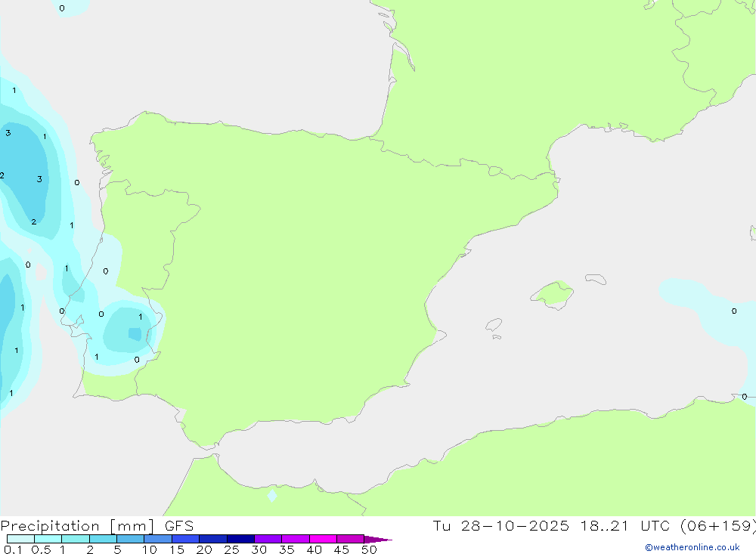Screen dimensions: 756x554
Task: Select the 5–10 mm legend color box
Action: pyautogui.click(x=130, y=539)
